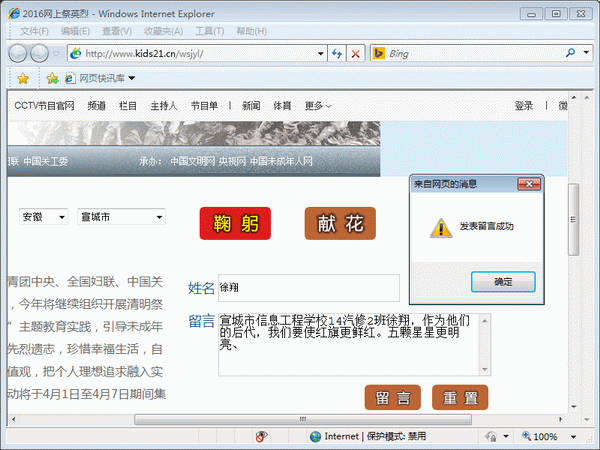Open the 工具(T) menu
The image size is (600, 450).
click(210, 31)
